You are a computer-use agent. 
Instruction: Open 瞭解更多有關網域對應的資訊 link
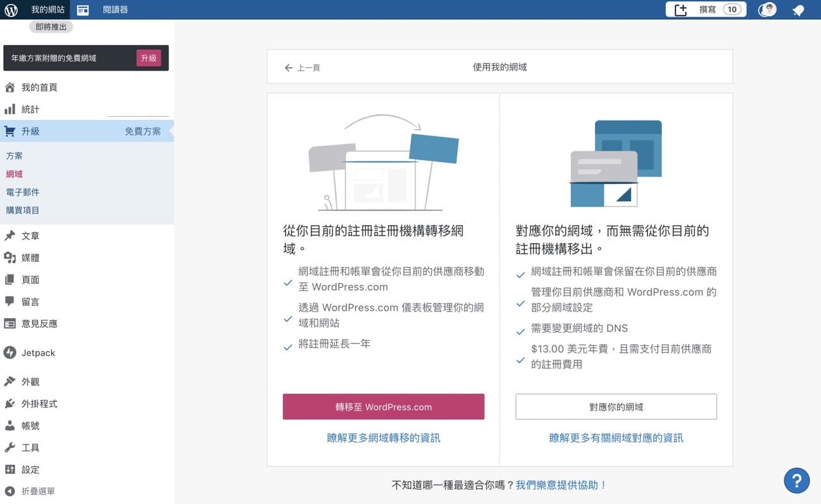click(x=616, y=438)
